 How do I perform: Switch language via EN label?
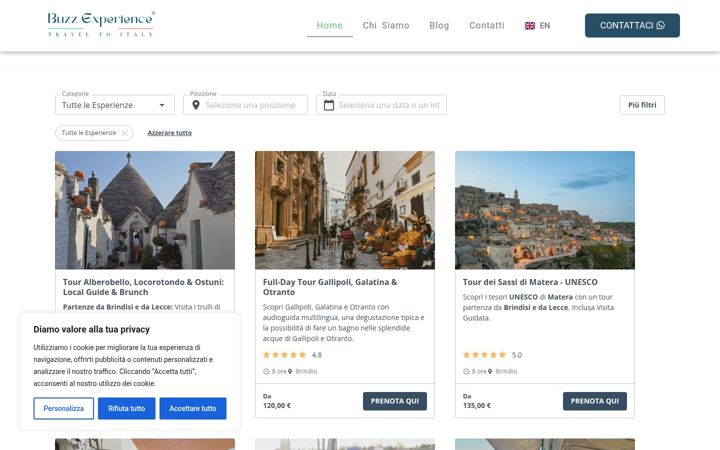tap(545, 26)
